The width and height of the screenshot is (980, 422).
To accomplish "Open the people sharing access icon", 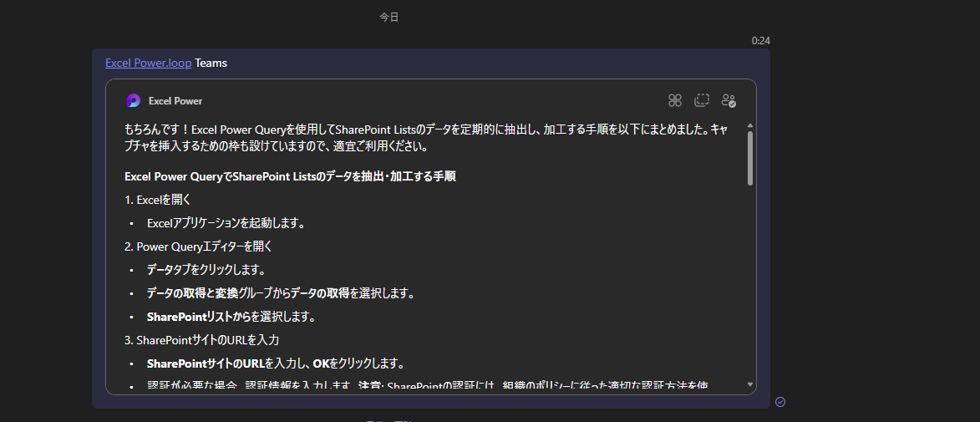I will coord(729,100).
